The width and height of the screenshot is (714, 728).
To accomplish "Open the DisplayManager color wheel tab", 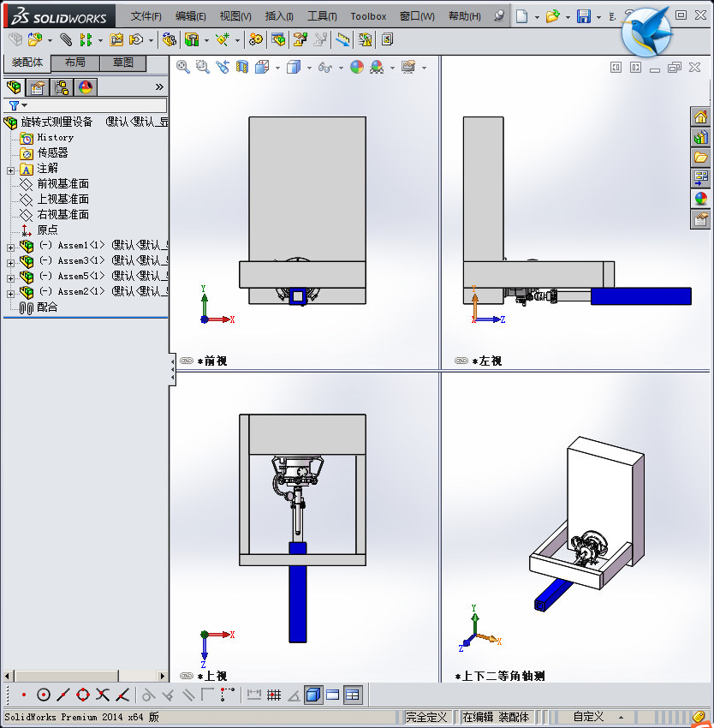I will pyautogui.click(x=86, y=87).
